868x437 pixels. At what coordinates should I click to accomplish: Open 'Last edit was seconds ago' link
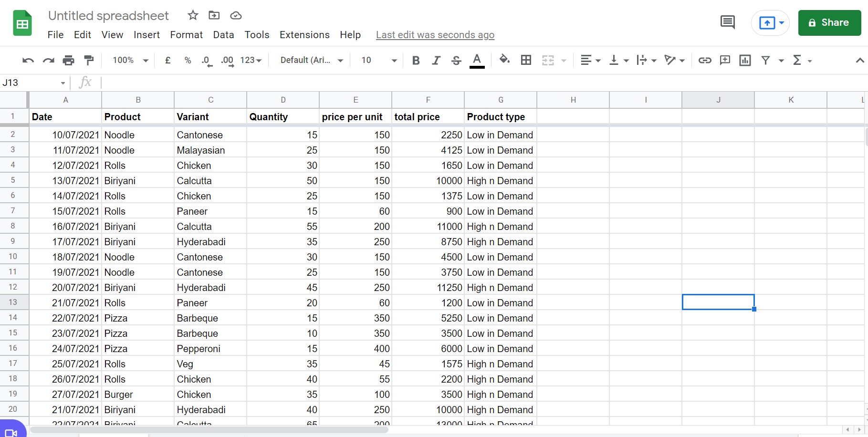click(435, 35)
